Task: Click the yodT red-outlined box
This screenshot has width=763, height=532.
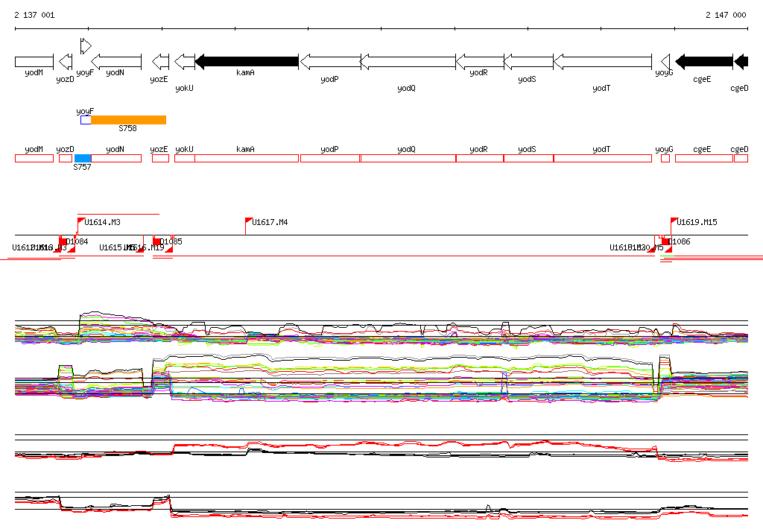Action: point(602,158)
